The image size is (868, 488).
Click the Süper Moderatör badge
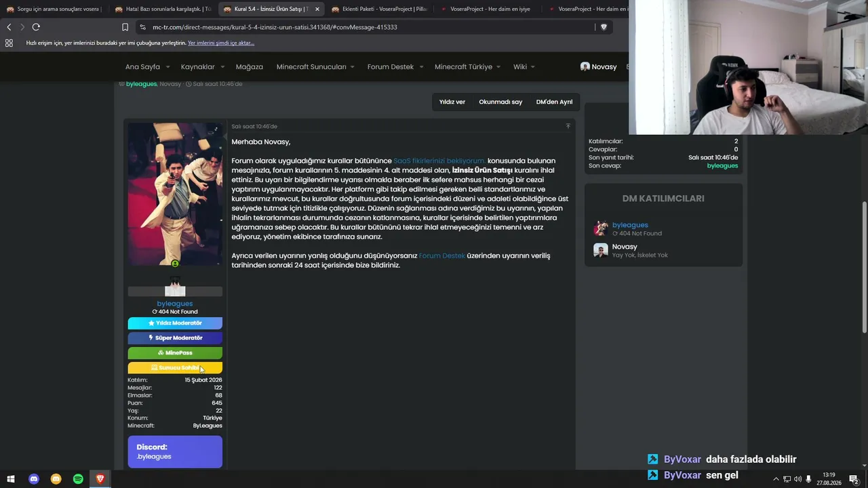tap(175, 338)
